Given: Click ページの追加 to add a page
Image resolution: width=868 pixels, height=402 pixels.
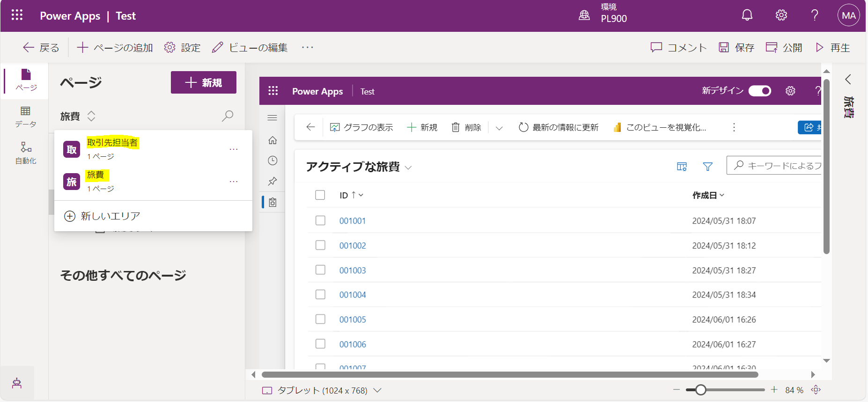Looking at the screenshot, I should click(115, 48).
